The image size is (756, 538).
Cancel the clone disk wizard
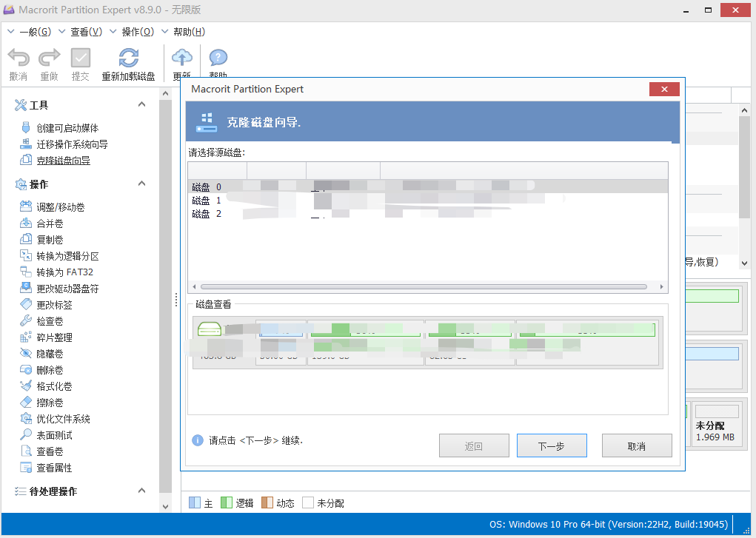(637, 445)
